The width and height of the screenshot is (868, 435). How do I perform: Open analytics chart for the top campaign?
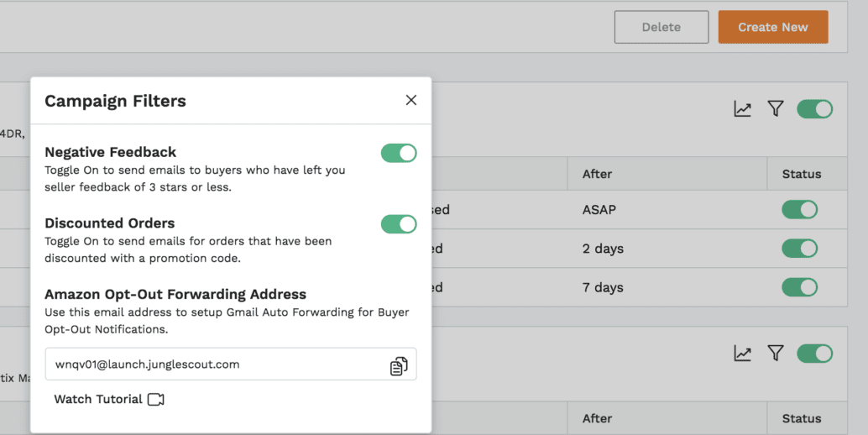pos(742,109)
